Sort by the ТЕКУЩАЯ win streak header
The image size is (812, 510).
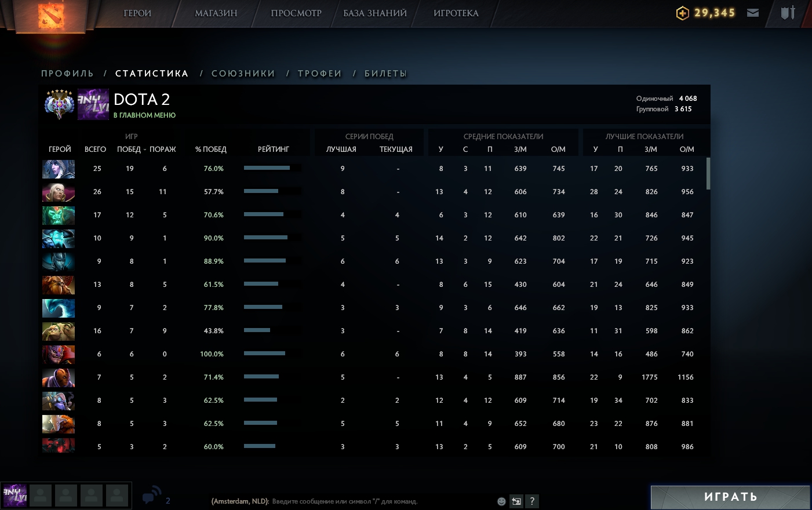tap(396, 150)
